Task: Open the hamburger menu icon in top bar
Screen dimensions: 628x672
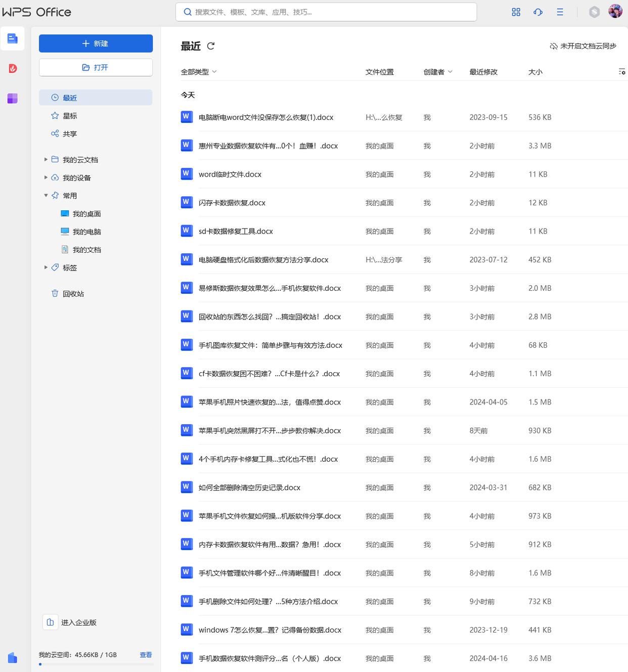Action: (560, 12)
